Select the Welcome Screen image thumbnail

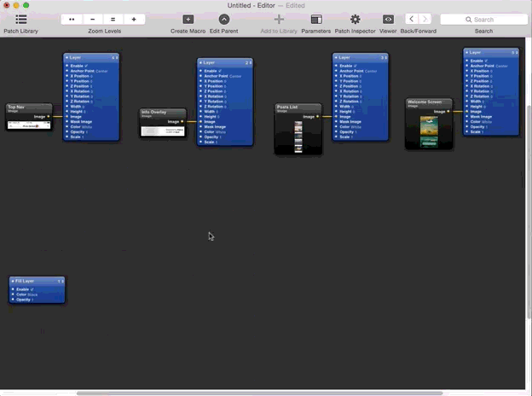(428, 131)
